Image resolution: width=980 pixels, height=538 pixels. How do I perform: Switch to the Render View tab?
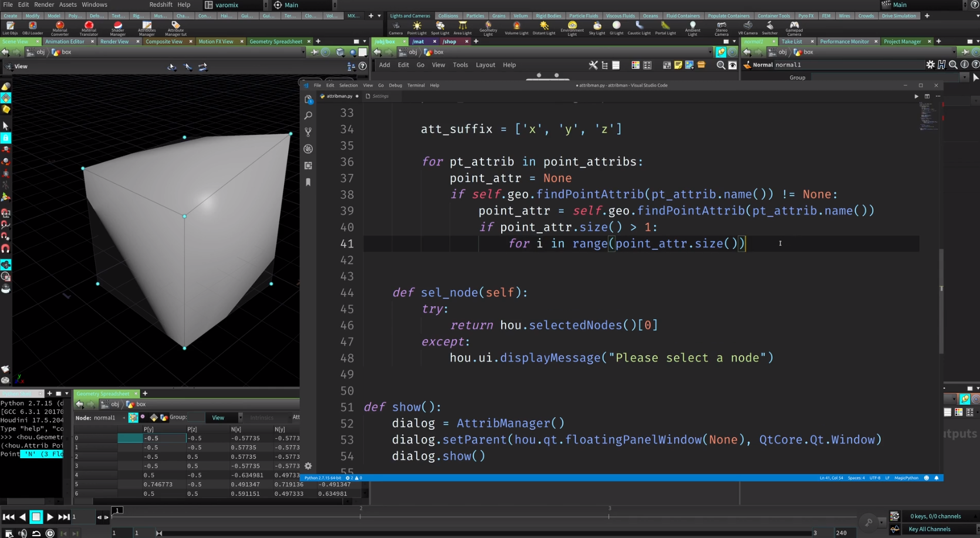(x=114, y=42)
